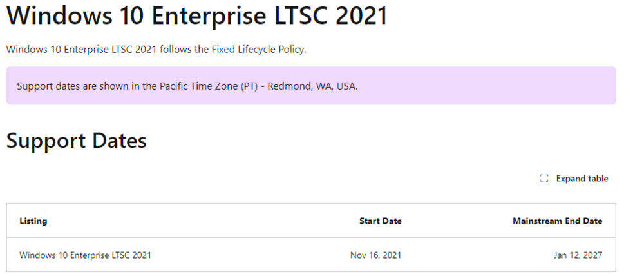Select the Start Date column header
The height and width of the screenshot is (276, 644).
380,221
